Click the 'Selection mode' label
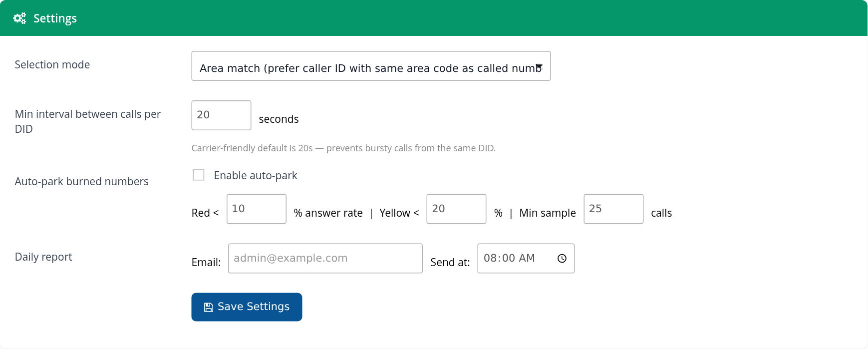The height and width of the screenshot is (349, 868). 52,64
